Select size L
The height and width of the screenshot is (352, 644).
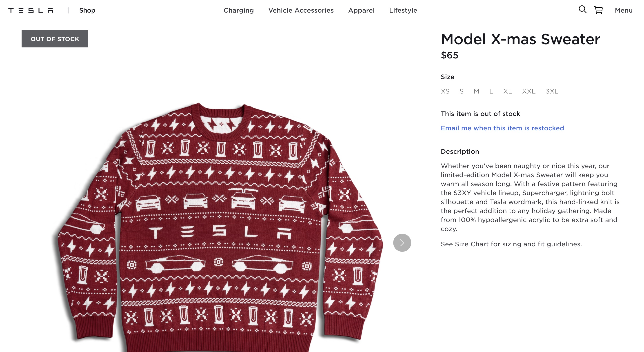point(491,91)
